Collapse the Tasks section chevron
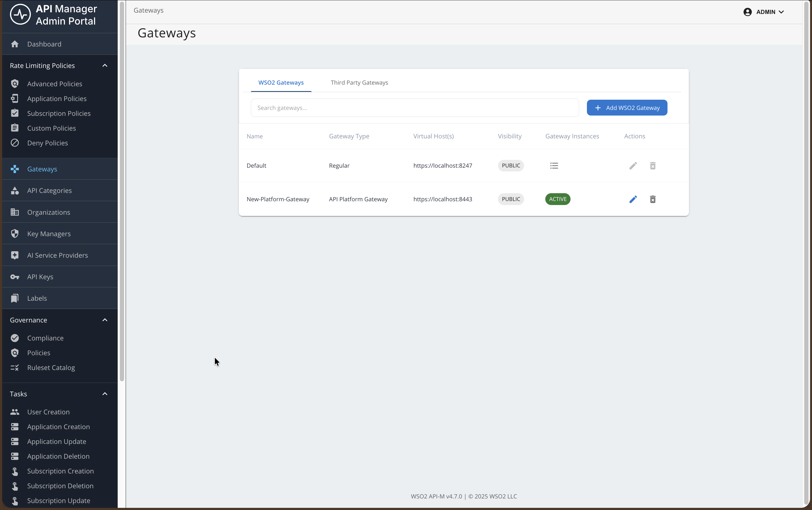This screenshot has height=510, width=812. pyautogui.click(x=105, y=394)
